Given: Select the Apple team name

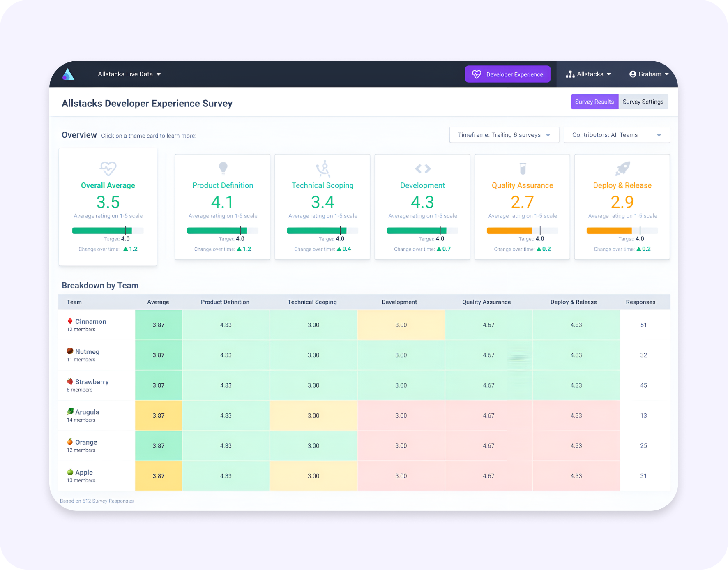Looking at the screenshot, I should 84,473.
